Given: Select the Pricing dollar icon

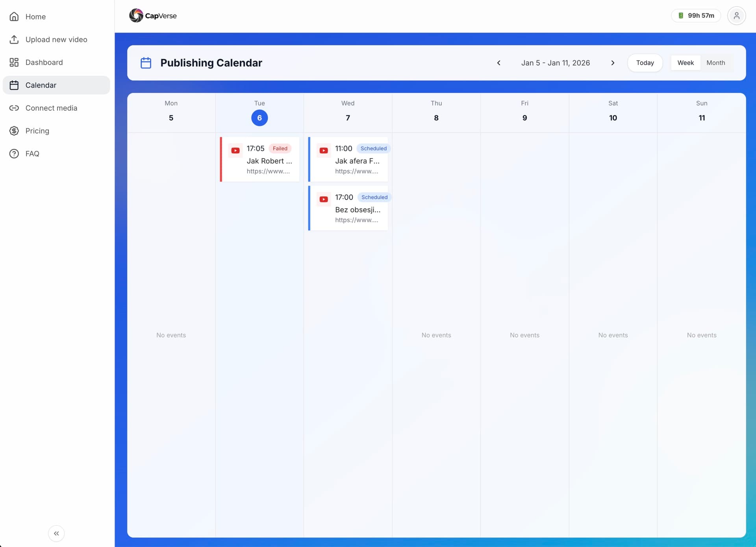Looking at the screenshot, I should [14, 131].
